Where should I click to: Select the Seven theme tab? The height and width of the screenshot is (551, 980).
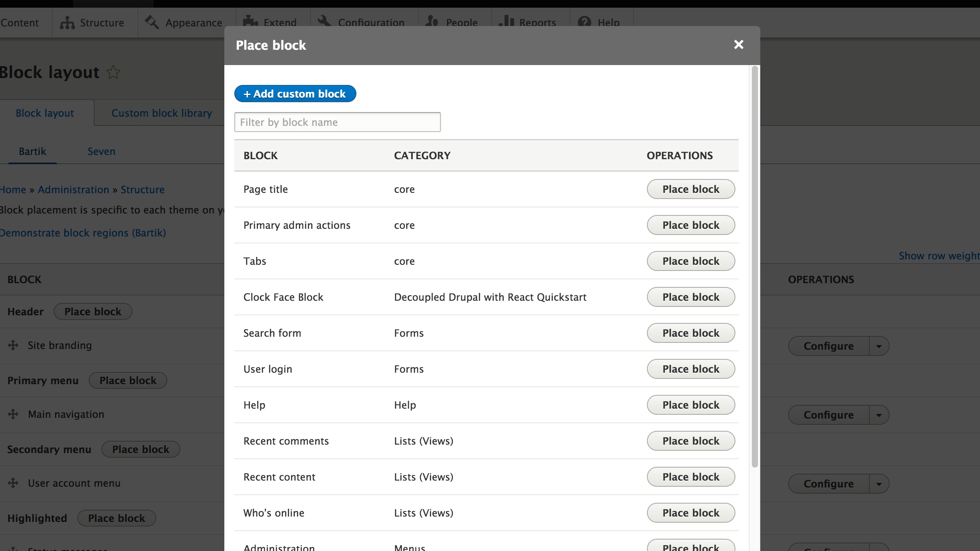[x=101, y=151]
